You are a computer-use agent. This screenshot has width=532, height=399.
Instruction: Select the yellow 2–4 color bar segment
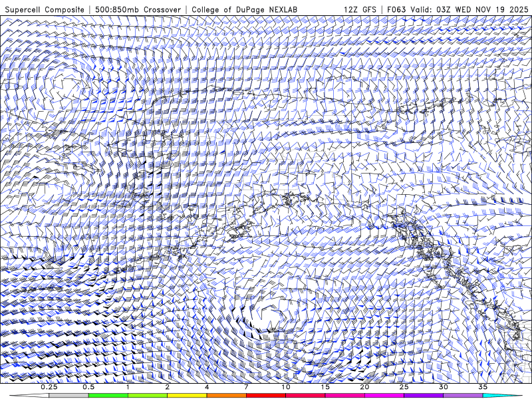(x=187, y=396)
